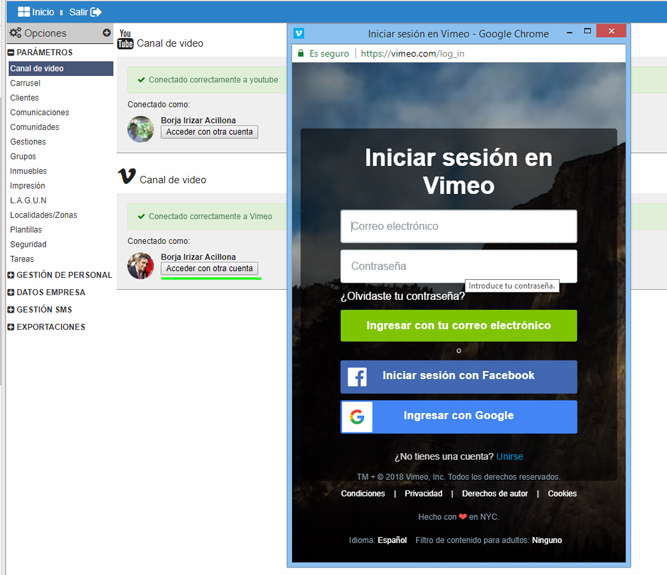Expand GESTIÓN SMS section
Image resolution: width=667 pixels, height=575 pixels.
click(11, 310)
